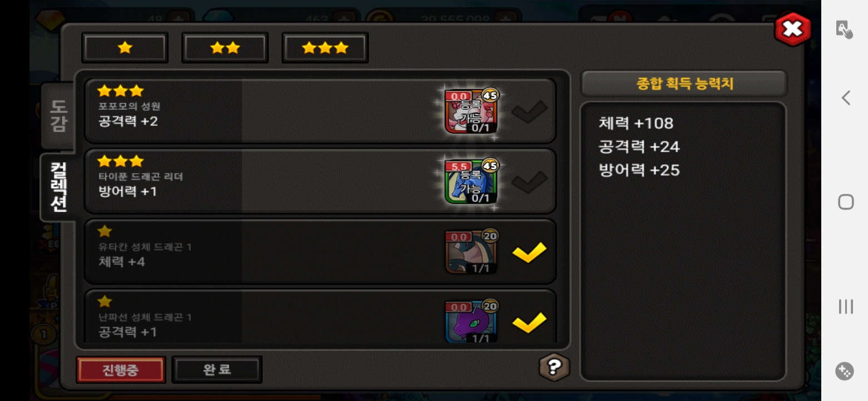Select the 컬렉션 side tab
This screenshot has width=868, height=401.
(58, 187)
